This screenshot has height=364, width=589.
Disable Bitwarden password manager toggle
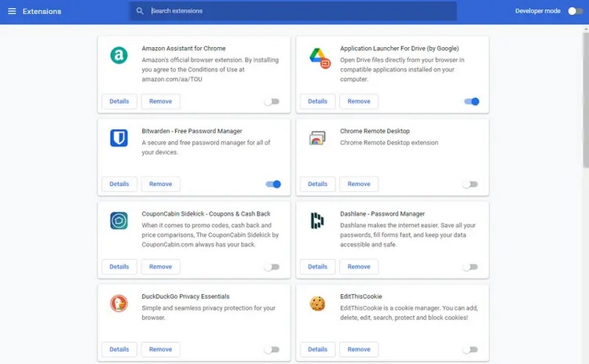[273, 184]
